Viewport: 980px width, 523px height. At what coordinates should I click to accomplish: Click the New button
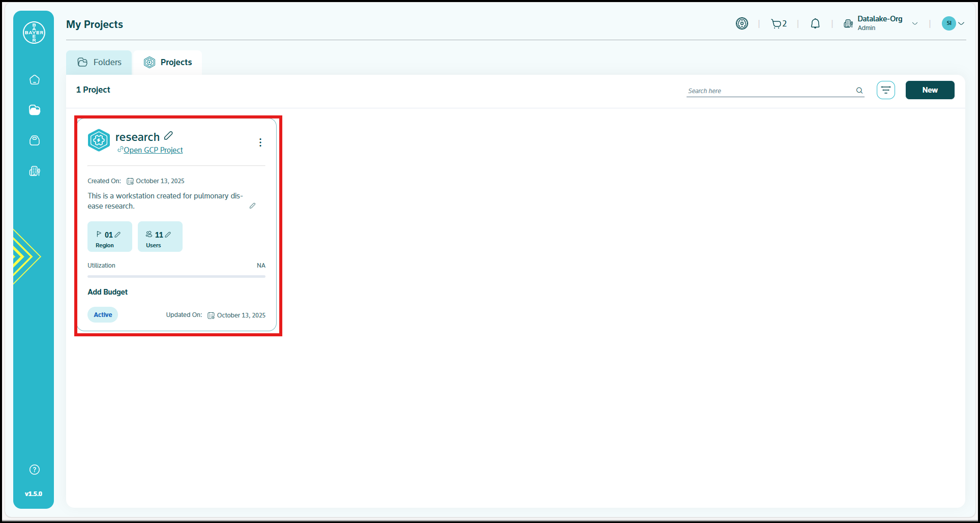click(930, 90)
